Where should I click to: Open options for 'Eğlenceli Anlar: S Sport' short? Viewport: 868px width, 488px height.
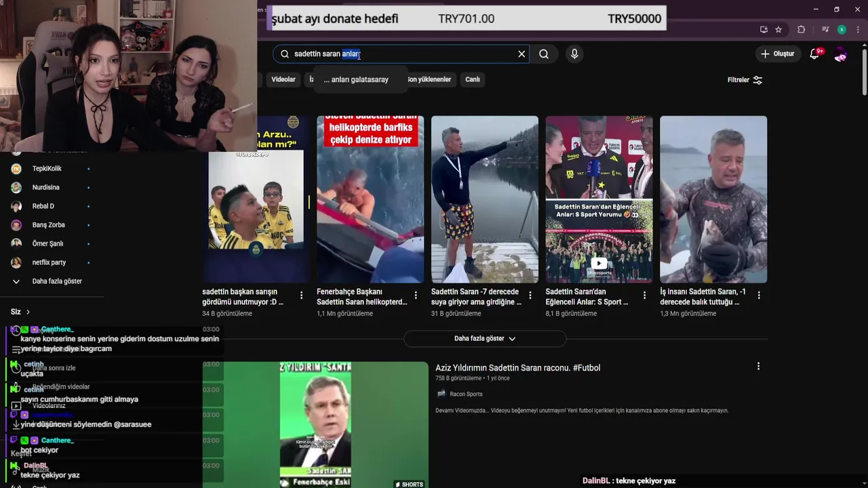click(x=645, y=296)
